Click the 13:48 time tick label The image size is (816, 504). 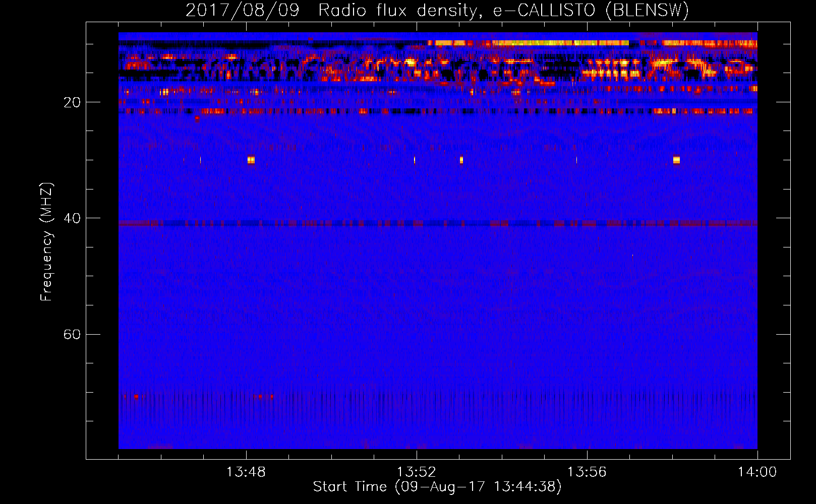[x=246, y=472]
